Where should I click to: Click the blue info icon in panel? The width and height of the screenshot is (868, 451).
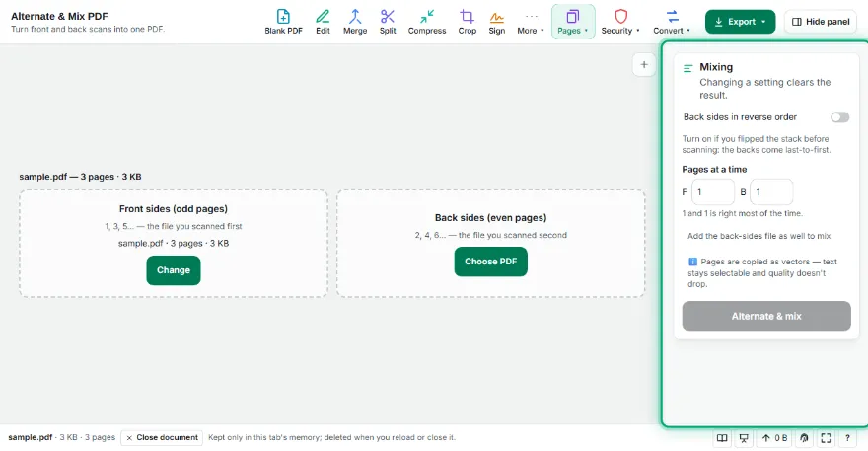point(692,262)
